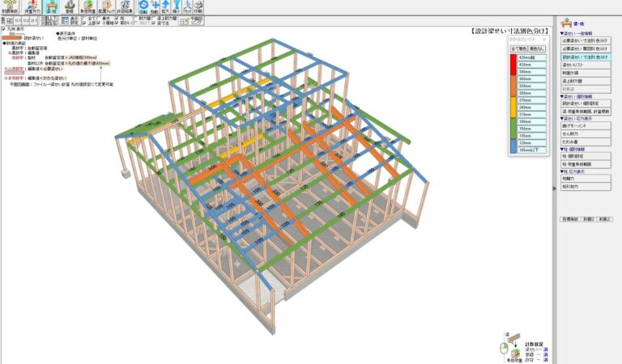Activate the 移動 pan view tool
The height and width of the screenshot is (364, 622).
coord(155,6)
